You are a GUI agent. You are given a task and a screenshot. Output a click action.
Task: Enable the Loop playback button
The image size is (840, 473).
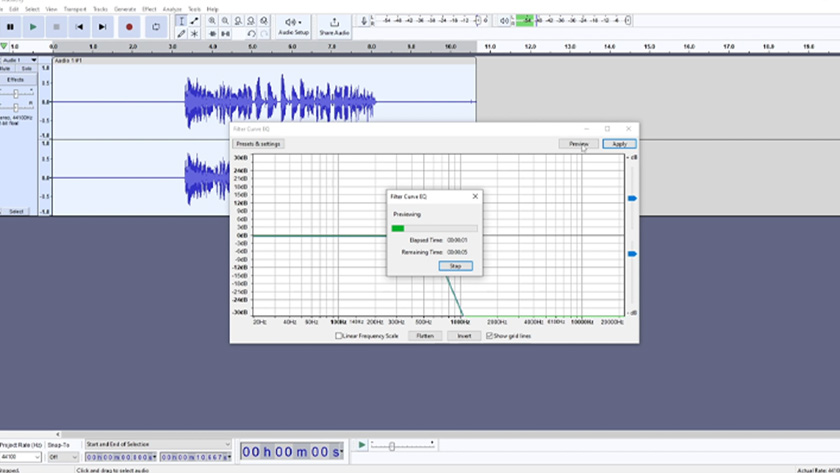(x=156, y=27)
